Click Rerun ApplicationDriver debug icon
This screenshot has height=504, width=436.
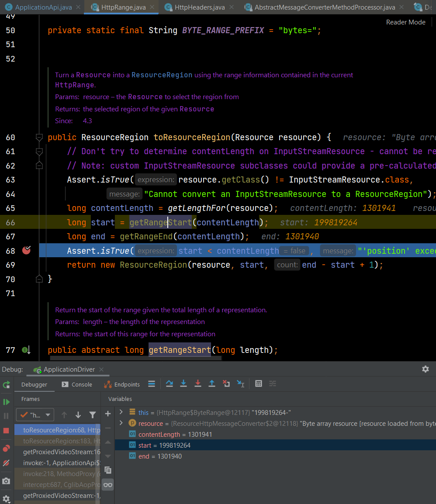click(x=7, y=385)
